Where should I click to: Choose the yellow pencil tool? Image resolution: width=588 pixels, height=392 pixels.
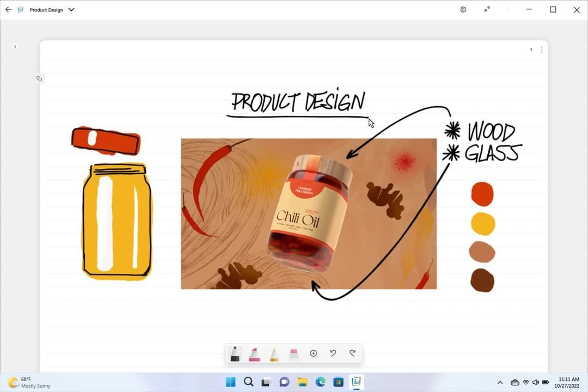[x=274, y=354]
